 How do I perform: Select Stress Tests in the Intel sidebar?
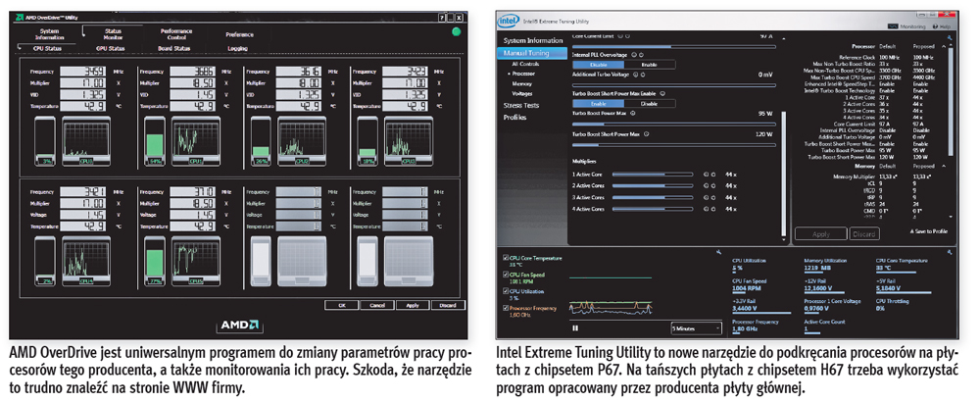521,104
